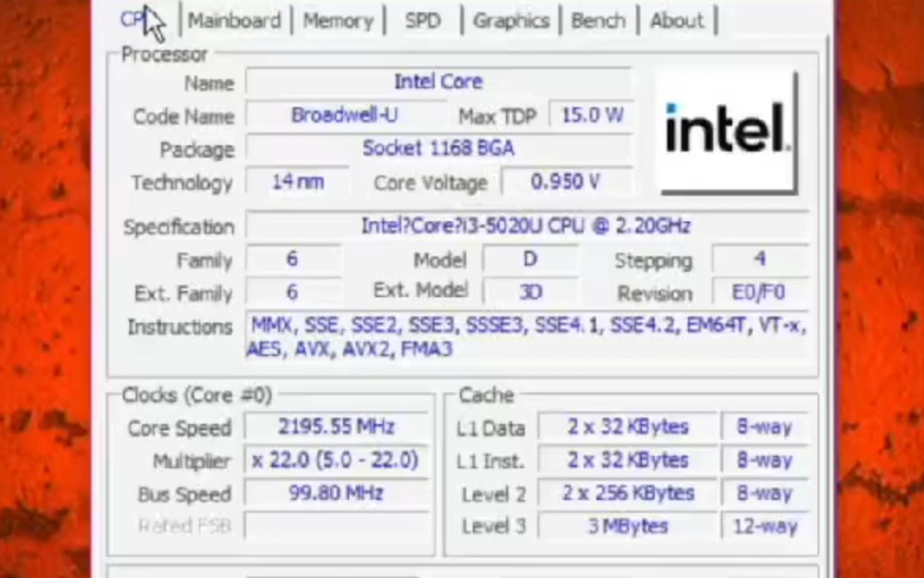
Task: Click the Bus Speed value 99.80 MHz
Action: pyautogui.click(x=336, y=493)
